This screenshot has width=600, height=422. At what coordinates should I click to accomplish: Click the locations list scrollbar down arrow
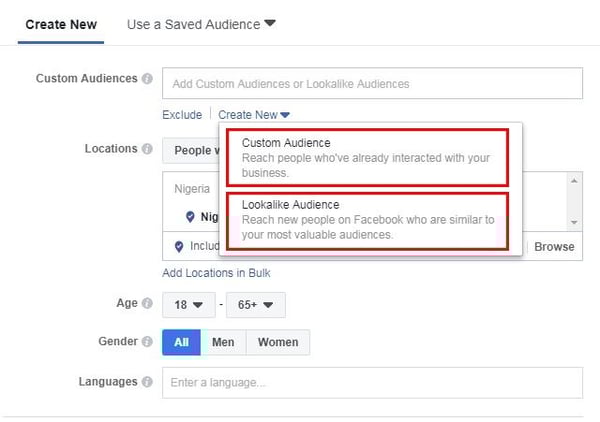574,222
